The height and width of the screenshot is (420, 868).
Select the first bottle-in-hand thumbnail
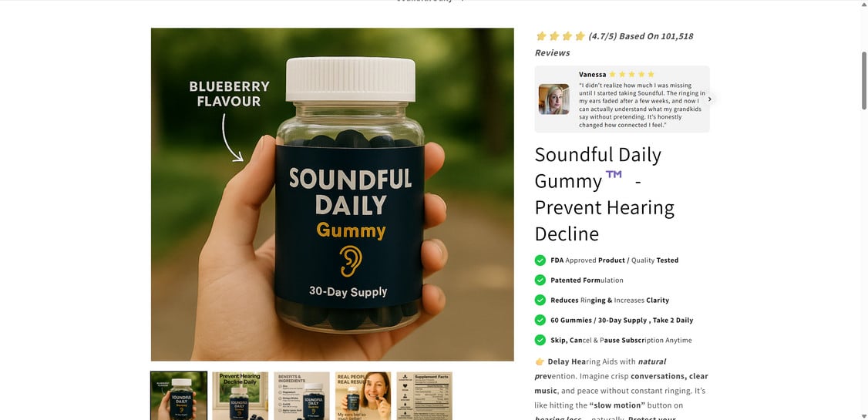pyautogui.click(x=179, y=395)
